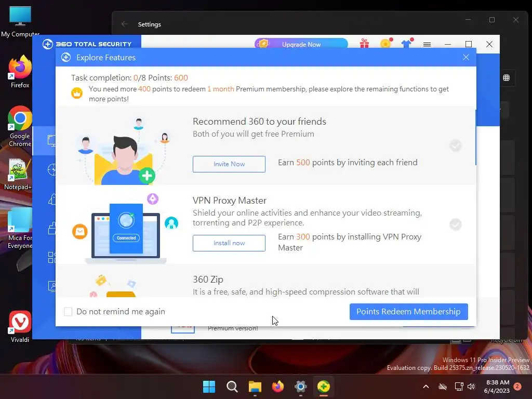
Task: Click the Windows Start button
Action: [x=209, y=387]
